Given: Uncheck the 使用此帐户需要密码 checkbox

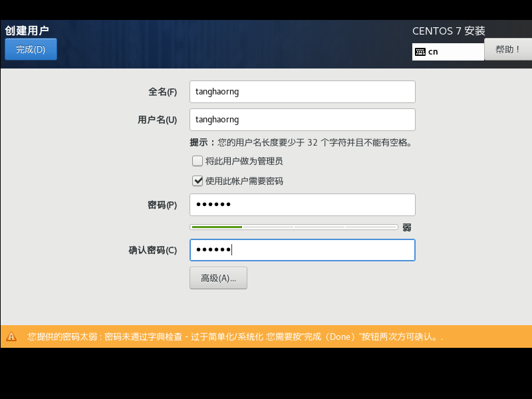Looking at the screenshot, I should (198, 180).
